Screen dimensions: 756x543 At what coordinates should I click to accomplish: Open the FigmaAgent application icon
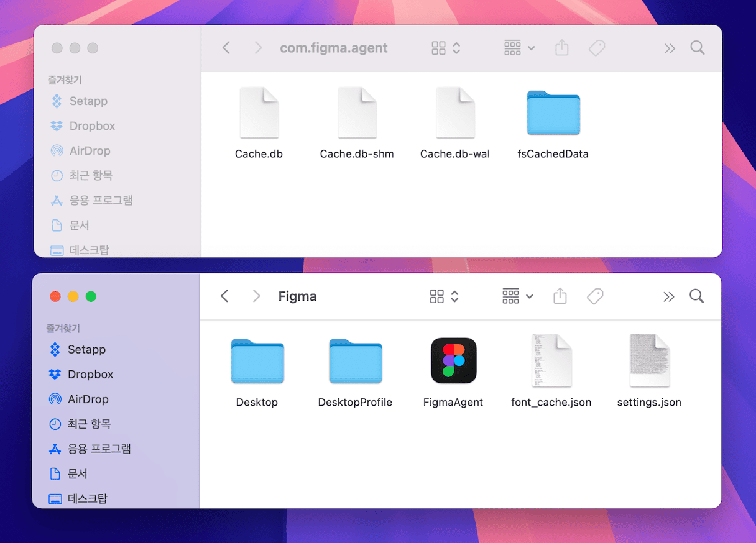453,361
